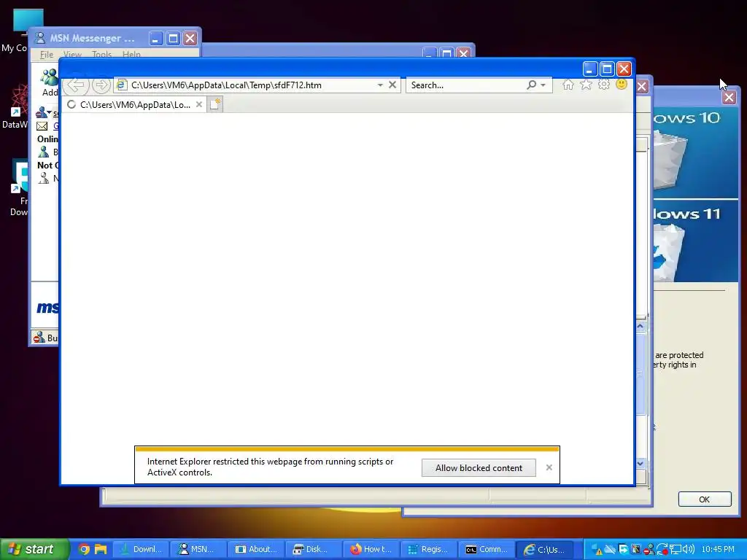Click the security warning shield tray icon
The width and height of the screenshot is (747, 560).
click(597, 550)
